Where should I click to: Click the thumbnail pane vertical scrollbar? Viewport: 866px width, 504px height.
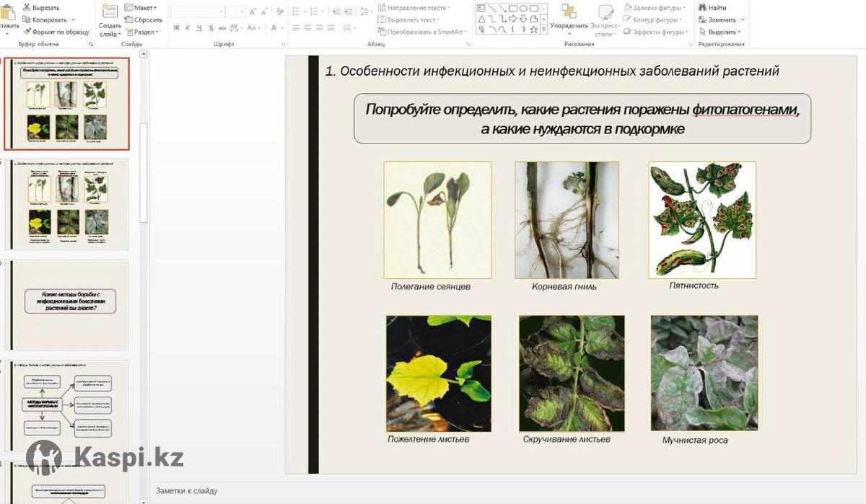(144, 173)
